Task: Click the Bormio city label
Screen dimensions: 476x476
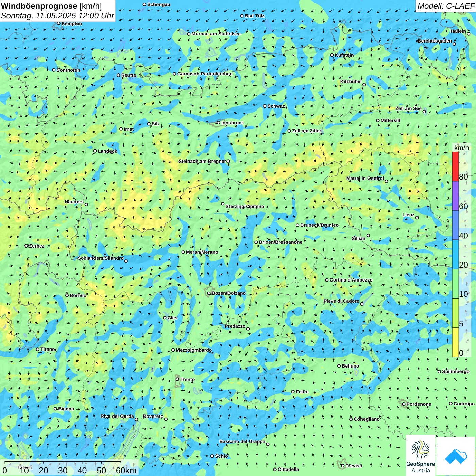Action: click(x=78, y=295)
